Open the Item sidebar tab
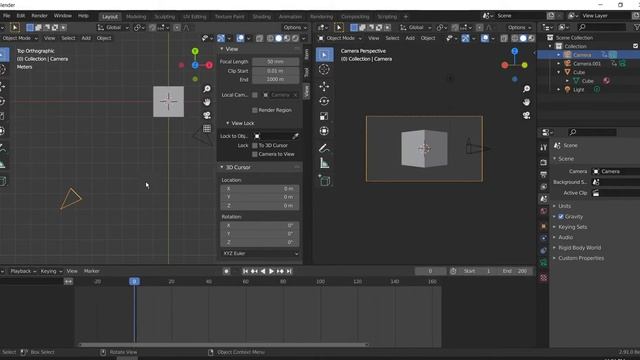Viewport: 640px width, 360px height. point(307,54)
